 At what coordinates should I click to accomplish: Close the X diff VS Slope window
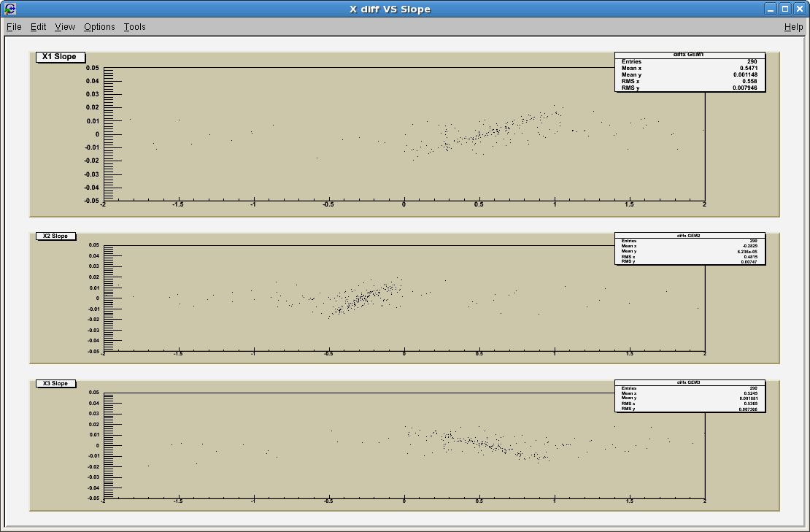click(x=799, y=9)
